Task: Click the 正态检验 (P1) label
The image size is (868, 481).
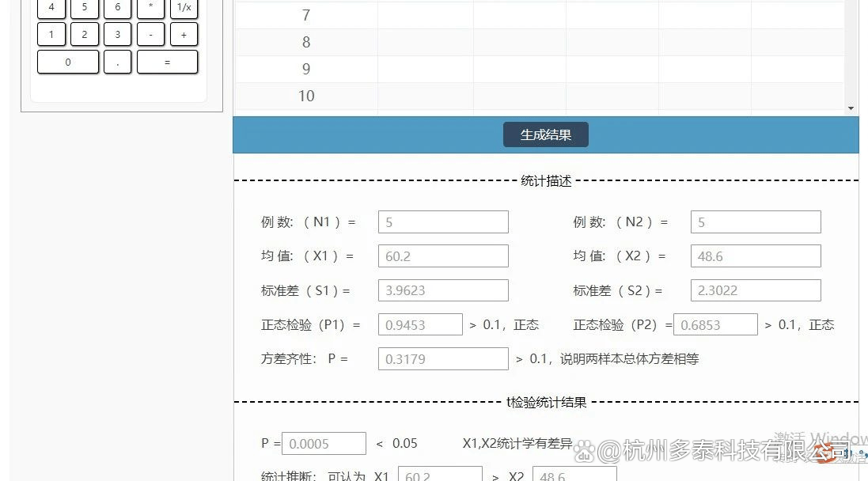Action: click(x=310, y=325)
